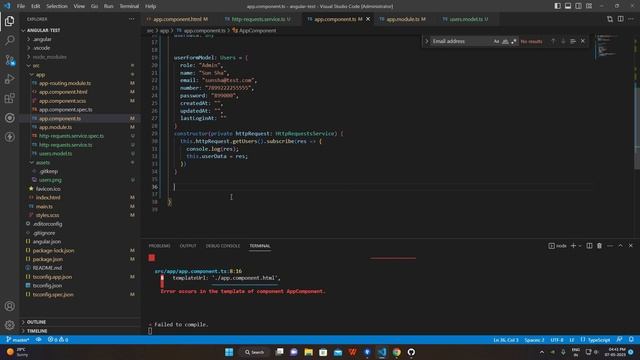Open app-routing.module.ts in explorer
The height and width of the screenshot is (360, 640).
[x=65, y=83]
